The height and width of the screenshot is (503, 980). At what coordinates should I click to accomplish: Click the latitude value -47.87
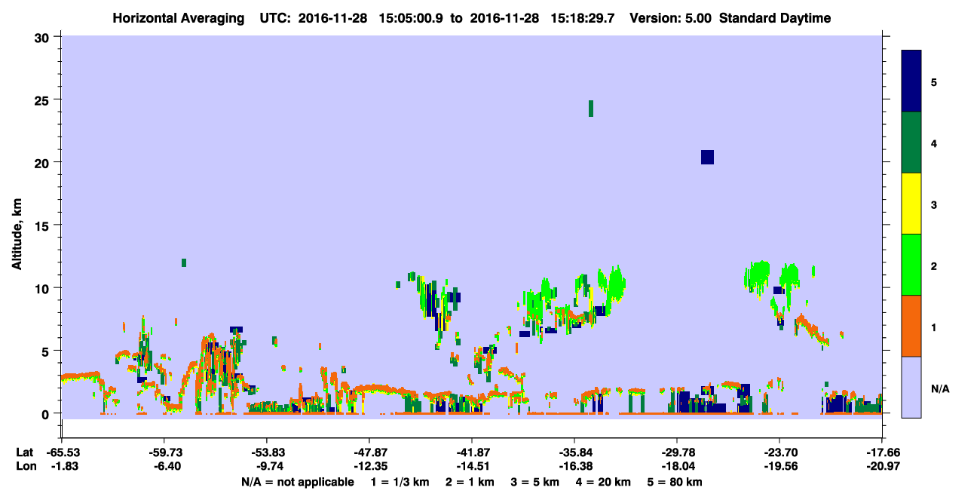coord(369,452)
